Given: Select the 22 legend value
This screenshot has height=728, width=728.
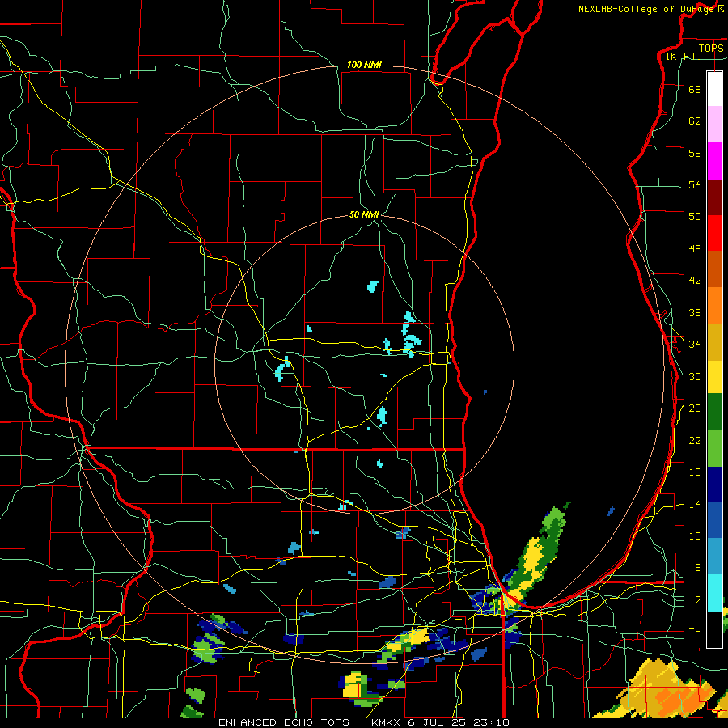Looking at the screenshot, I should click(695, 441).
